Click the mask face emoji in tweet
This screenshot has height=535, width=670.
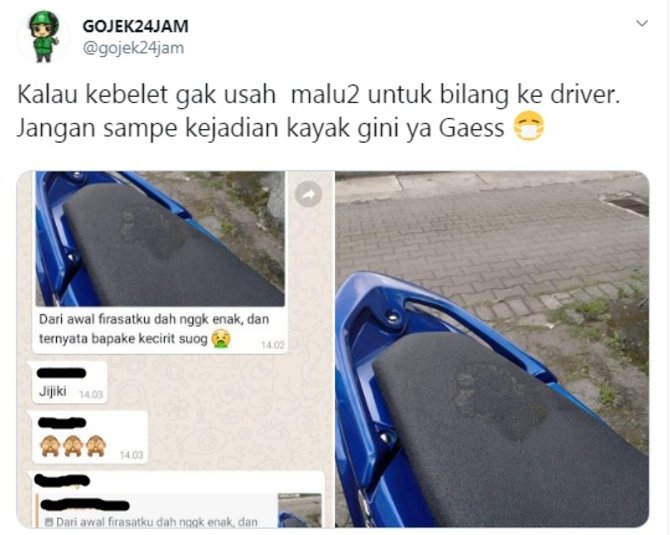coord(529,126)
